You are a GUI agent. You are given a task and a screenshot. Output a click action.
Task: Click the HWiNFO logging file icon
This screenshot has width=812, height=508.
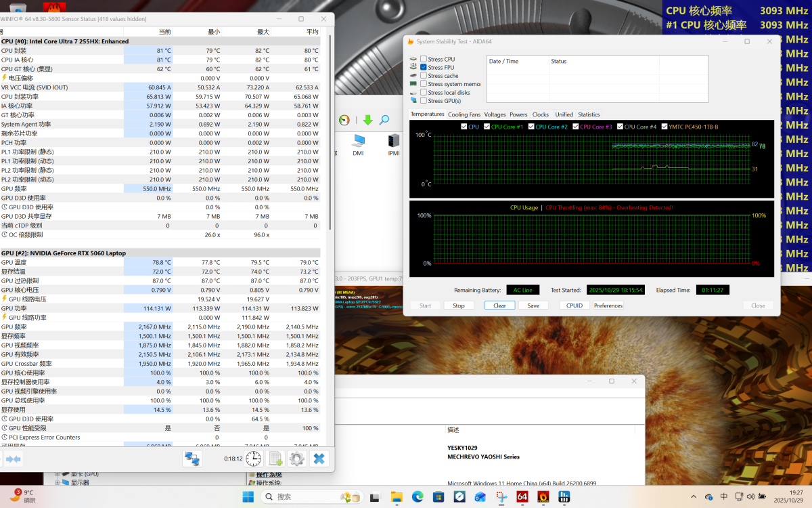coord(275,459)
